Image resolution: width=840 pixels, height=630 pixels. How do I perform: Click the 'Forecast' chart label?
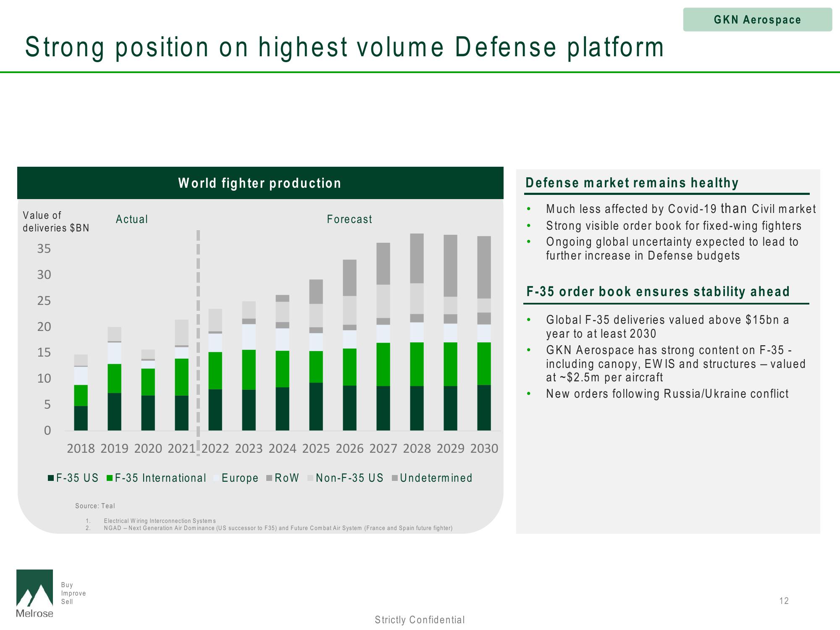[x=349, y=219]
